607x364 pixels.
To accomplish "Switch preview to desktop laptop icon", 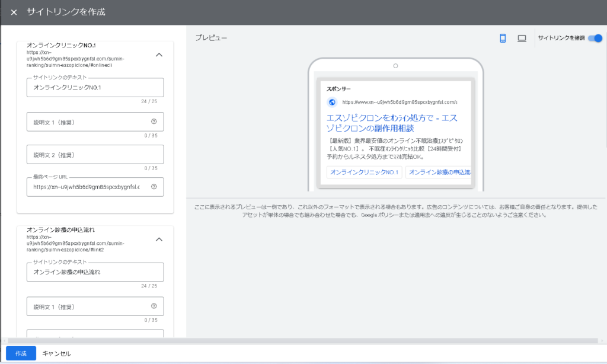I will (522, 39).
